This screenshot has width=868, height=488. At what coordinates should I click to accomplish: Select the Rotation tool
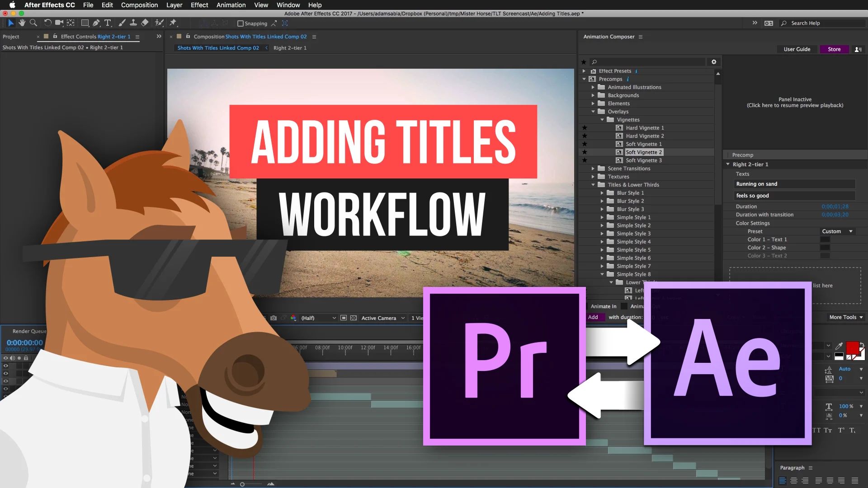pyautogui.click(x=47, y=23)
